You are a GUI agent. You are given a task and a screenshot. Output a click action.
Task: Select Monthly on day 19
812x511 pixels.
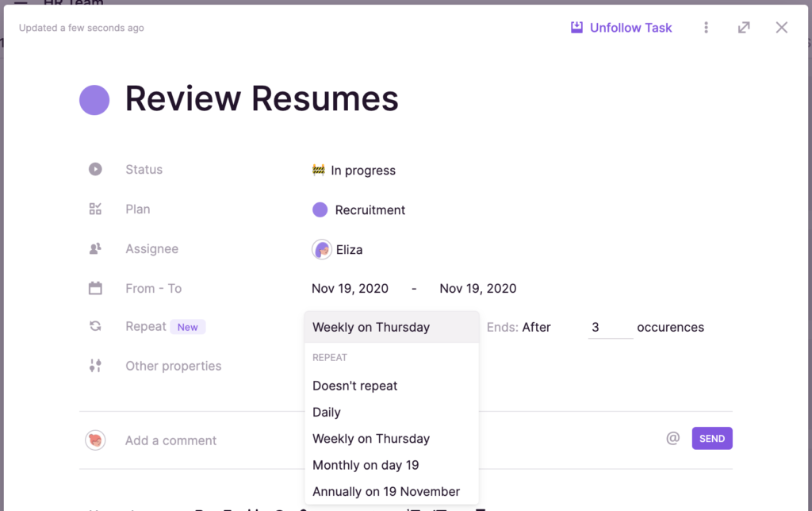(366, 465)
